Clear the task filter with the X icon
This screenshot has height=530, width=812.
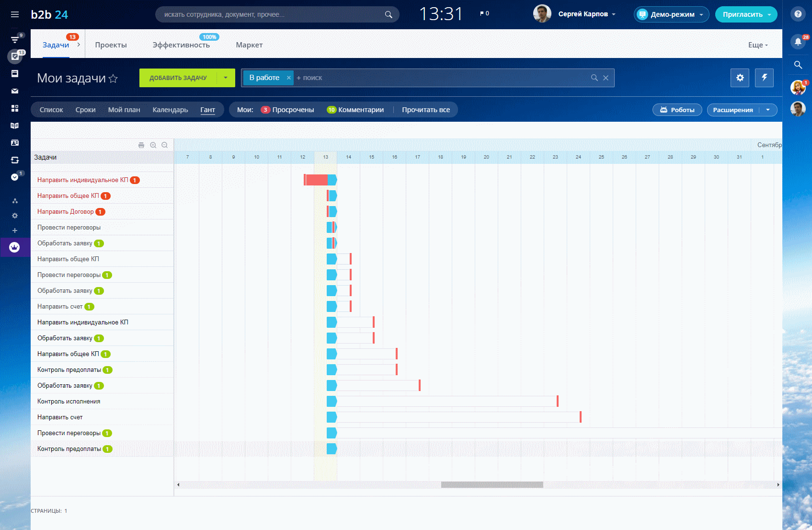[x=606, y=78]
